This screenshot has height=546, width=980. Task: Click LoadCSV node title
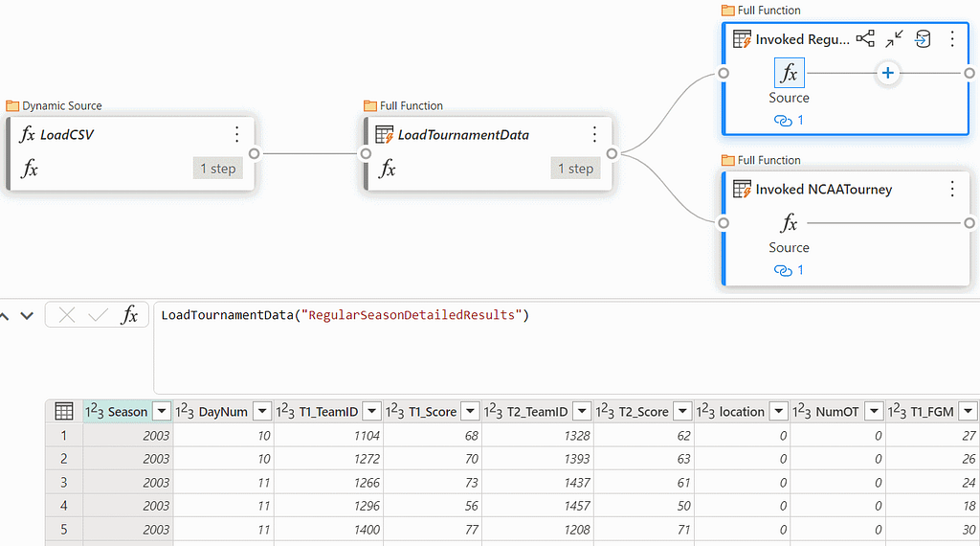[67, 134]
